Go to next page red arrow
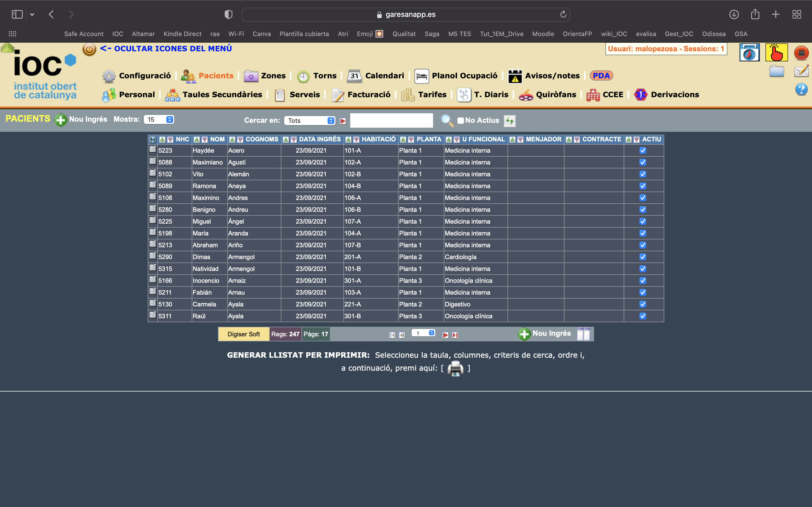This screenshot has width=812, height=507. [x=445, y=335]
